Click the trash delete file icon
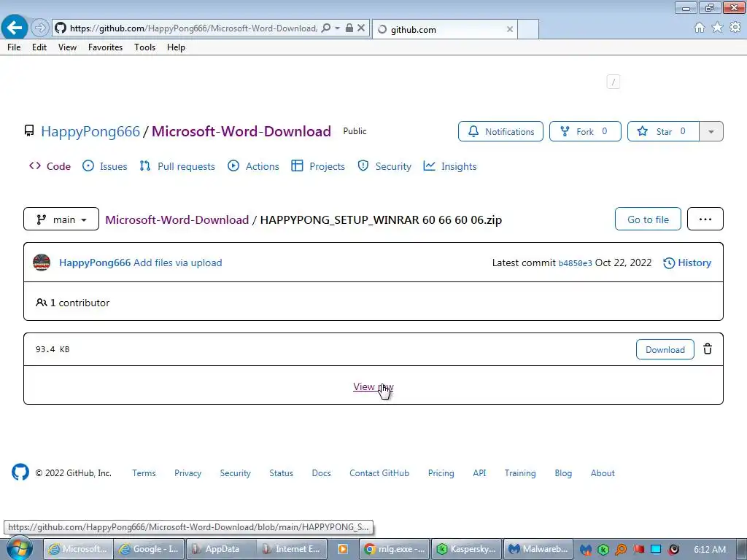 708,349
